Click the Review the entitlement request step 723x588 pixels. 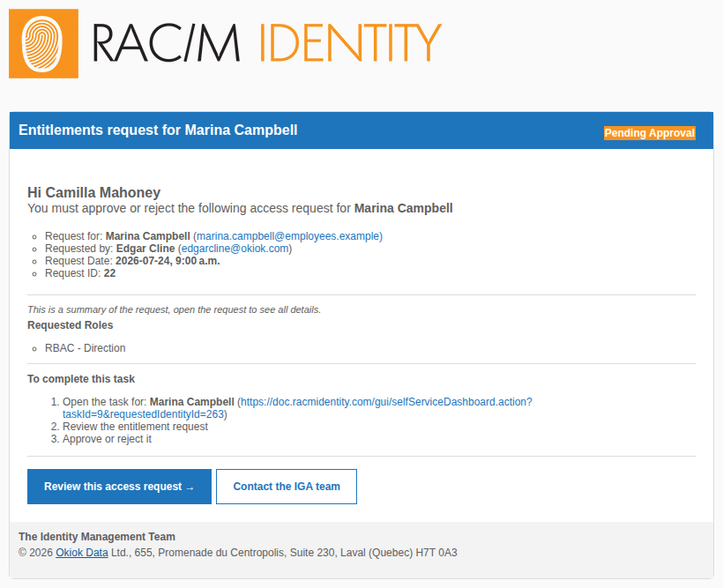click(x=135, y=427)
